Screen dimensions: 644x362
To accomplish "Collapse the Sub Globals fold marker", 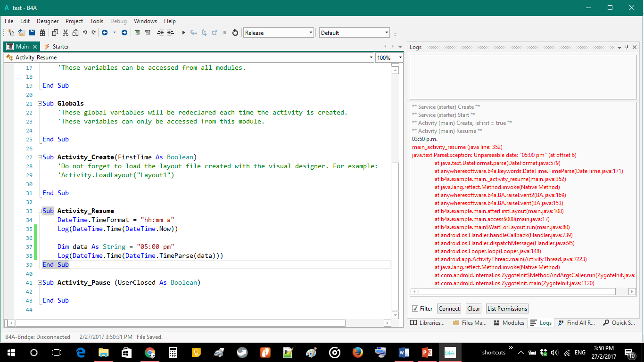I will [40, 104].
